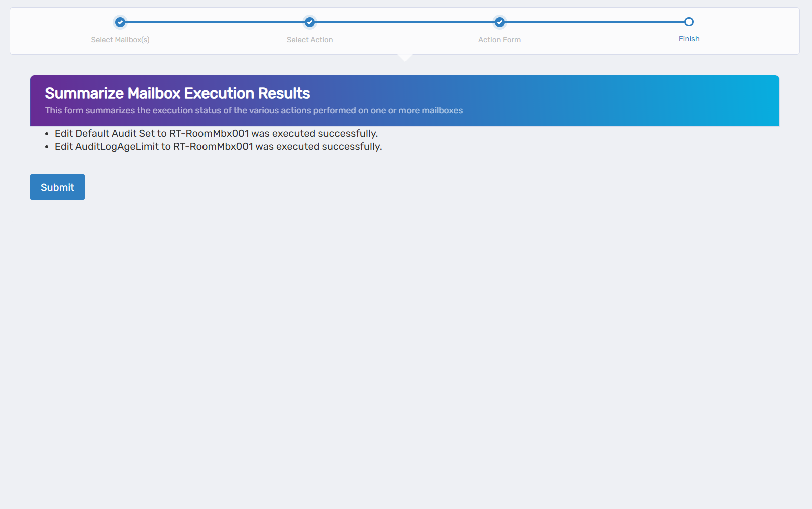Screen dimensions: 812x509
Task: Select the Action Form step label
Action: click(499, 39)
